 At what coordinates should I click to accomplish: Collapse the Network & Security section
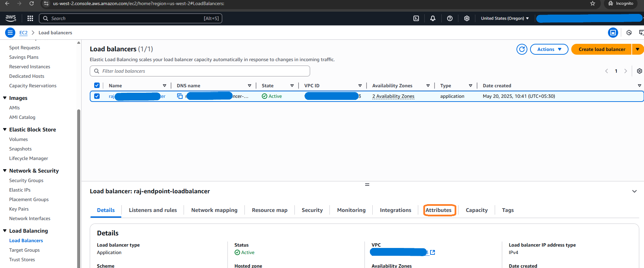[x=5, y=171]
